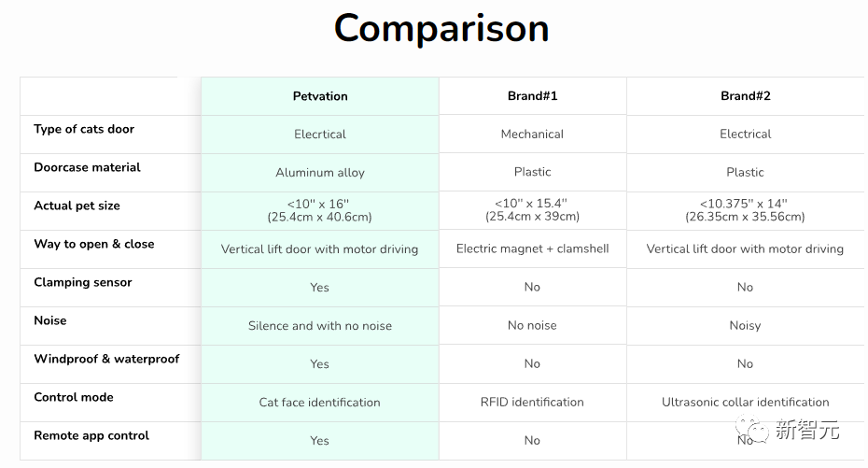The image size is (868, 468).
Task: Click the "Remote app control" row label
Action: coord(91,436)
